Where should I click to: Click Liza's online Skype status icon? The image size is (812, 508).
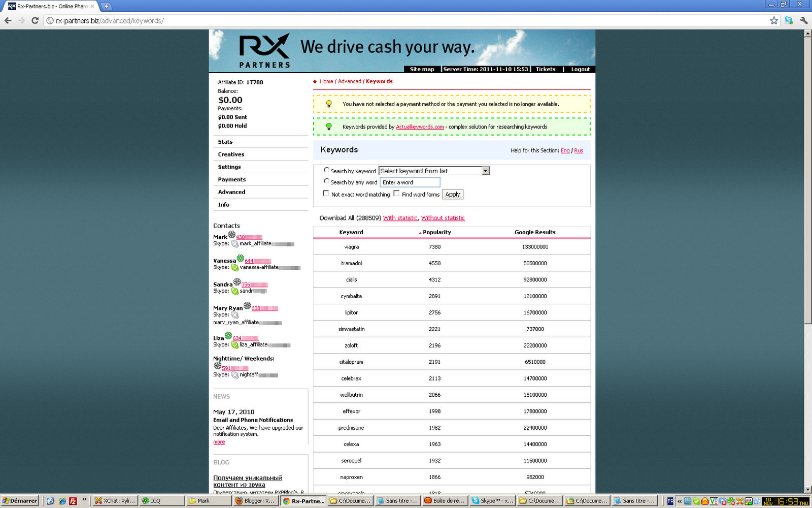pos(235,345)
